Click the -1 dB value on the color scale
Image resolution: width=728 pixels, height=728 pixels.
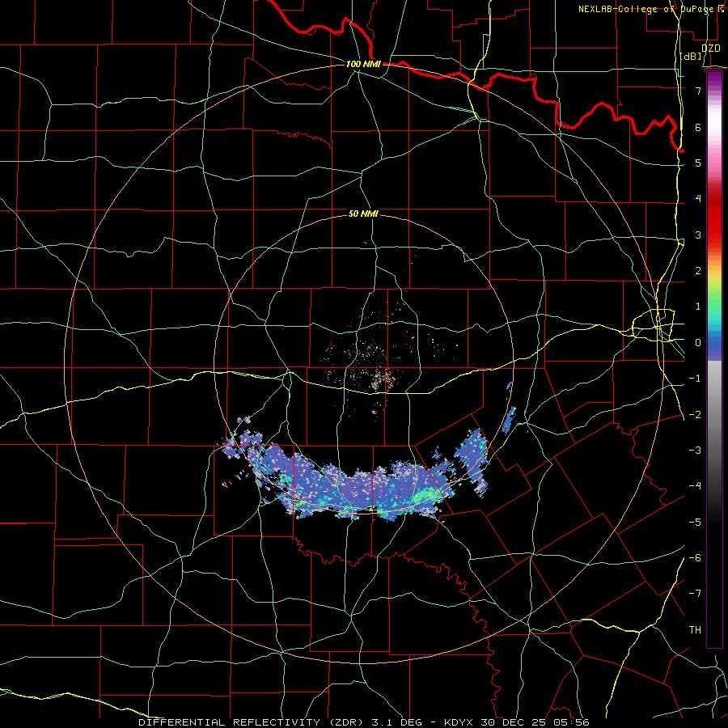click(695, 379)
